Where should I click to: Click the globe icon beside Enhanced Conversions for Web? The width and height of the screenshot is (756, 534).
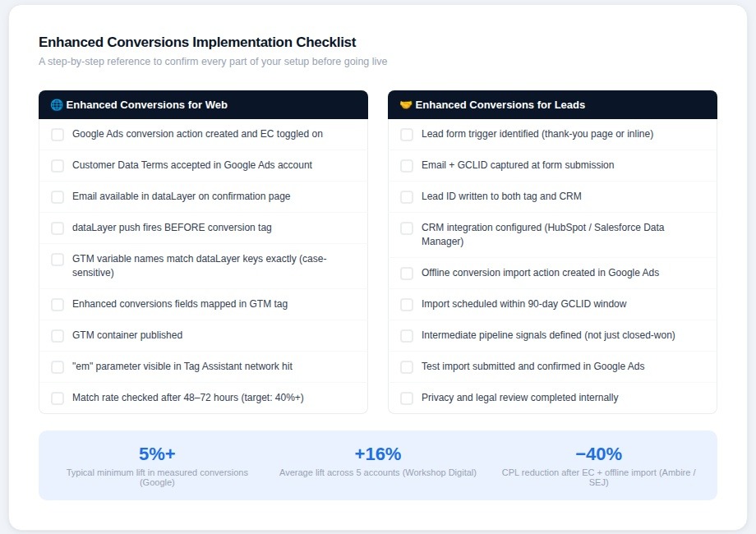(57, 105)
